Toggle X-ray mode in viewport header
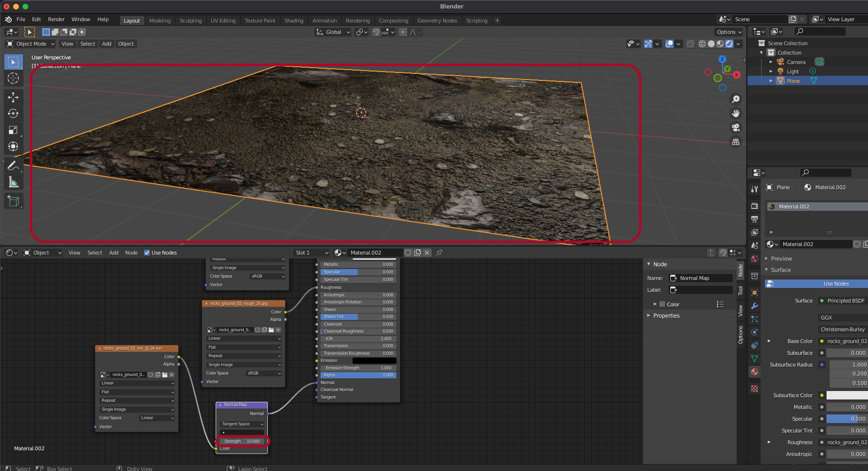 (690, 44)
